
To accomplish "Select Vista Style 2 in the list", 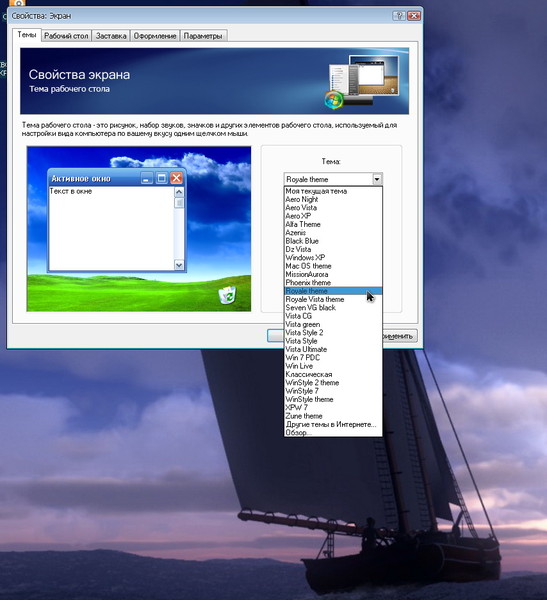I will (333, 333).
